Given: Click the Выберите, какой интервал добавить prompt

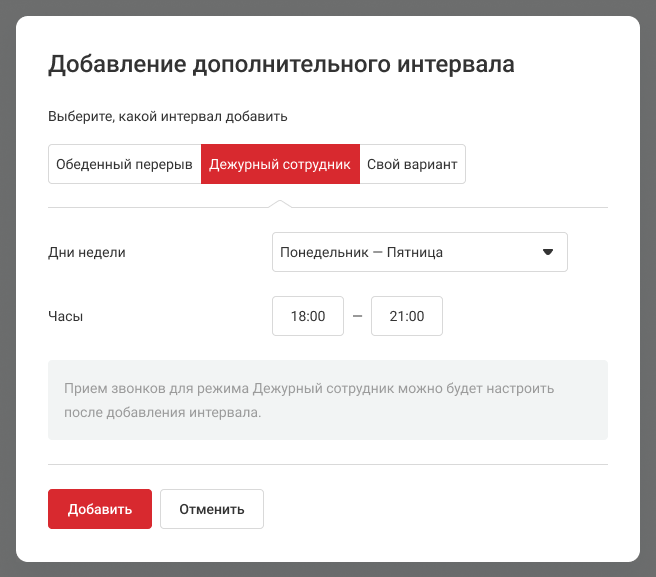Looking at the screenshot, I should point(168,117).
